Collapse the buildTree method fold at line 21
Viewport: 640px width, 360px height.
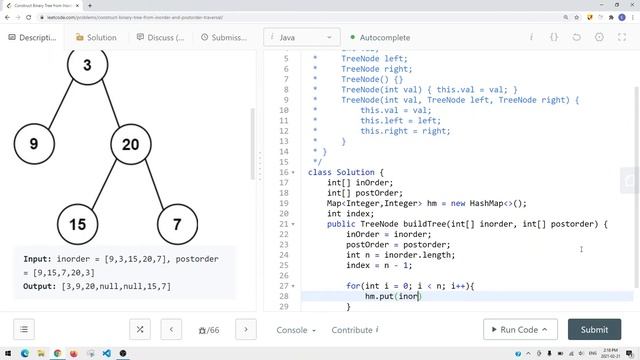[293, 224]
